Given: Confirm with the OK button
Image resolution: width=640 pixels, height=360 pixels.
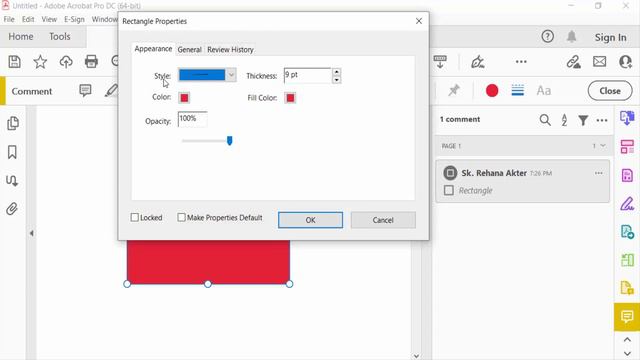Looking at the screenshot, I should (x=310, y=220).
